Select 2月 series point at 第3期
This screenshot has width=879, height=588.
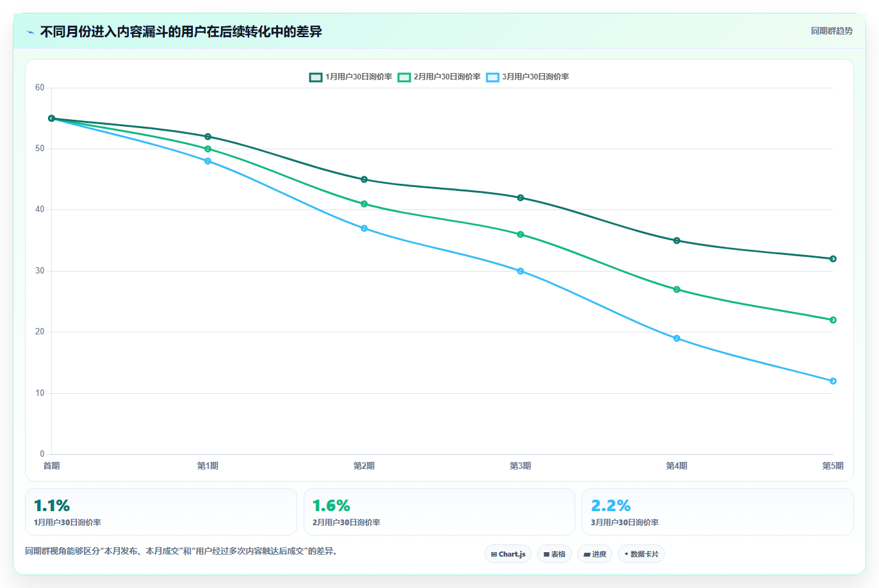(x=520, y=234)
